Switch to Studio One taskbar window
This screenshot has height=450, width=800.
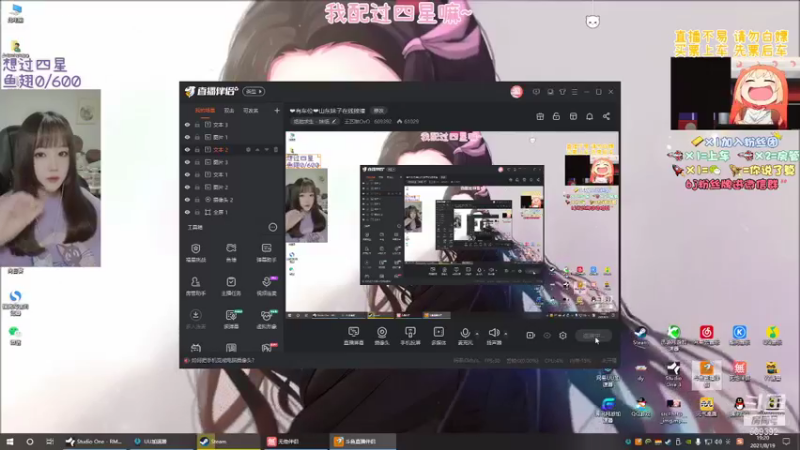coord(94,442)
